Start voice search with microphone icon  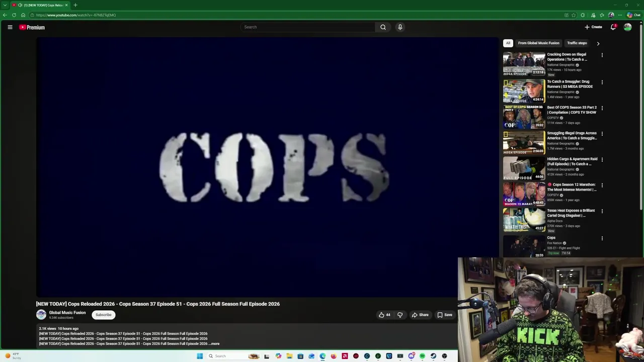[x=400, y=27]
